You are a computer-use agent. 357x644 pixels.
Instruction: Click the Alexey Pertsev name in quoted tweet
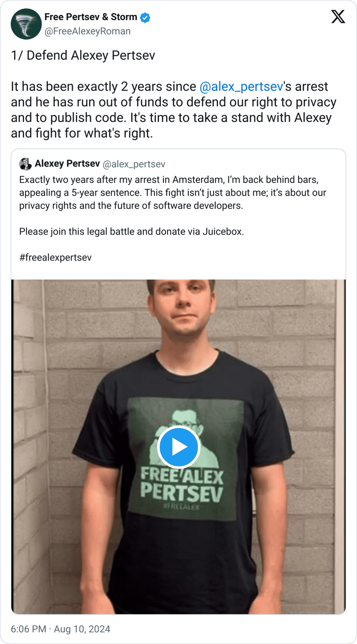(x=66, y=164)
